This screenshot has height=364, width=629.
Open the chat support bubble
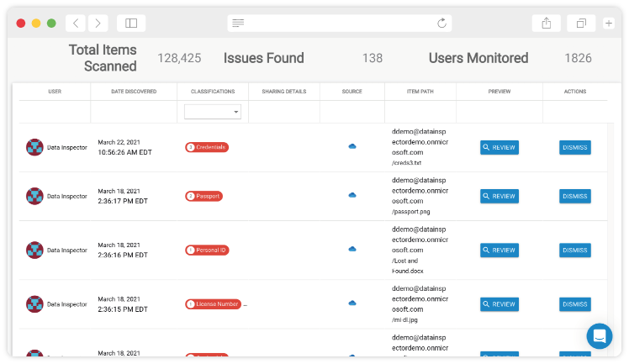pyautogui.click(x=600, y=336)
